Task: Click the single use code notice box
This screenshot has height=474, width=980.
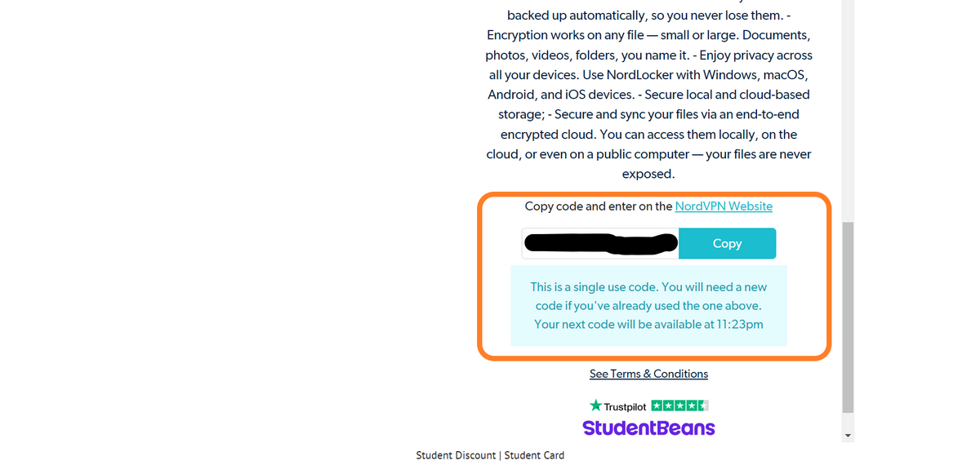Action: pos(648,306)
